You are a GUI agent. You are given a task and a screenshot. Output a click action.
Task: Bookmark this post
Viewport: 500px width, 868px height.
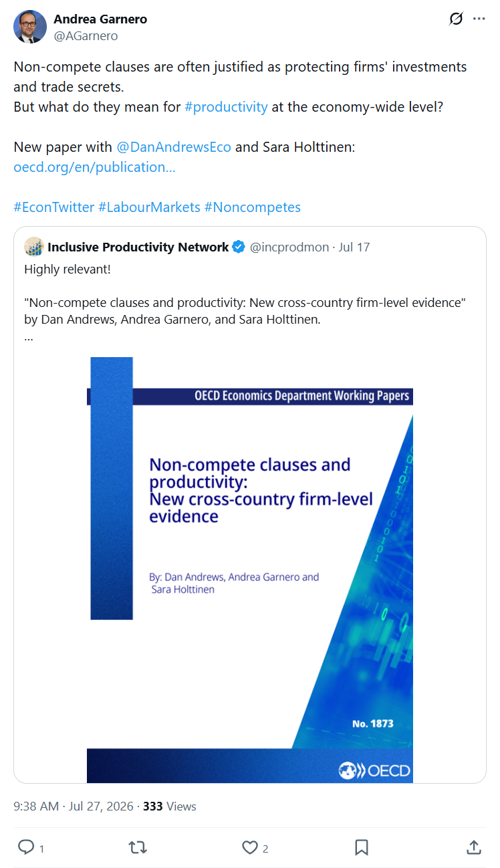(362, 847)
